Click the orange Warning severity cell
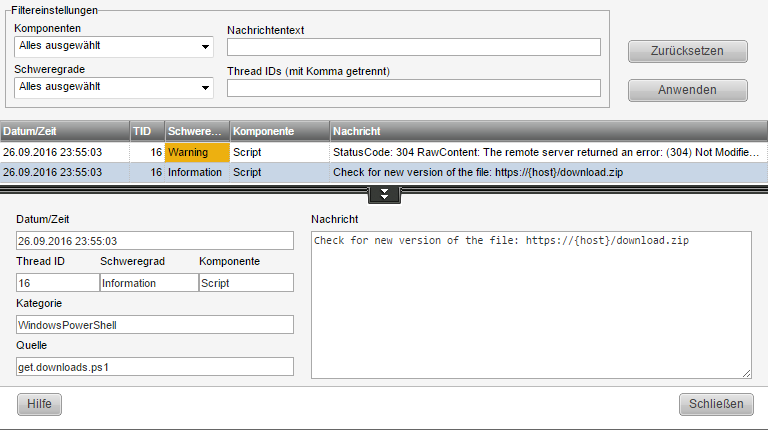The image size is (768, 430). coord(197,152)
